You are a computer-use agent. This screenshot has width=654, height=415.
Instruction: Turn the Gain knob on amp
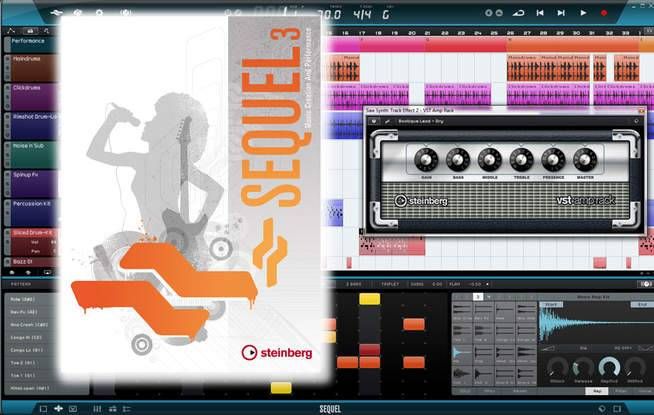pyautogui.click(x=427, y=159)
